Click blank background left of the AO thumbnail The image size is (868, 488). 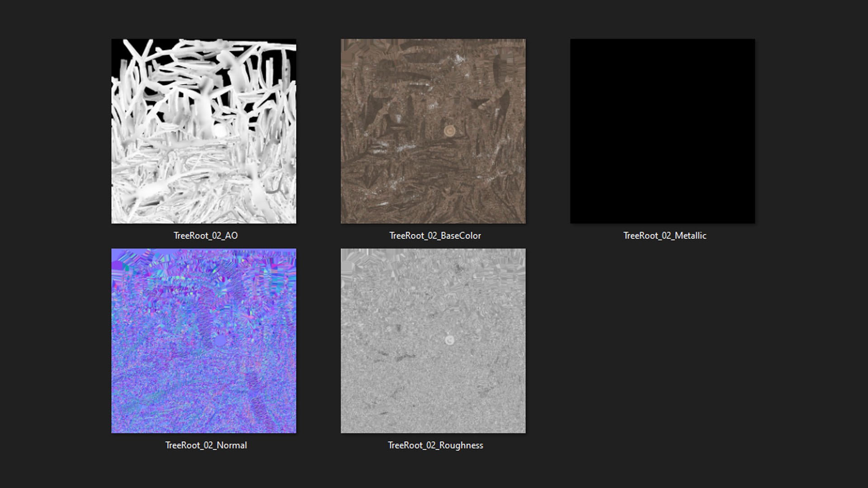point(54,131)
